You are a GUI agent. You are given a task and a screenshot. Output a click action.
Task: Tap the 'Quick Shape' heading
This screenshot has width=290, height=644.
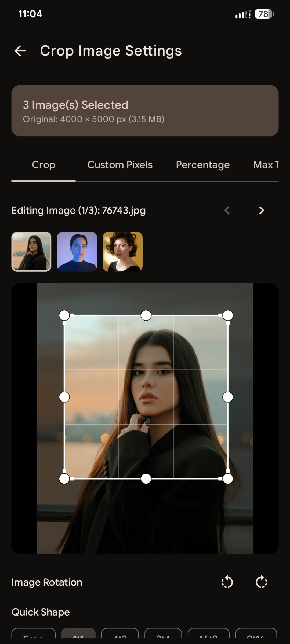tap(41, 612)
